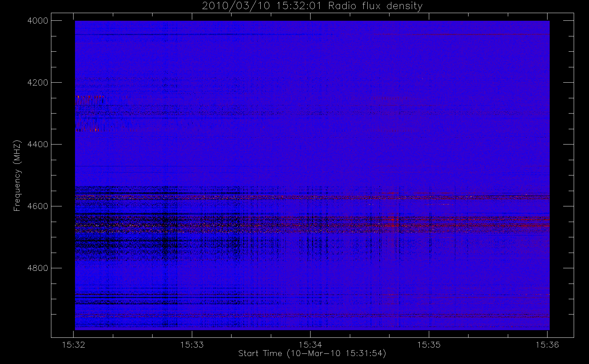Click the plot title "Radio flux density"
Screen dimensions: 589x364
[375, 6]
